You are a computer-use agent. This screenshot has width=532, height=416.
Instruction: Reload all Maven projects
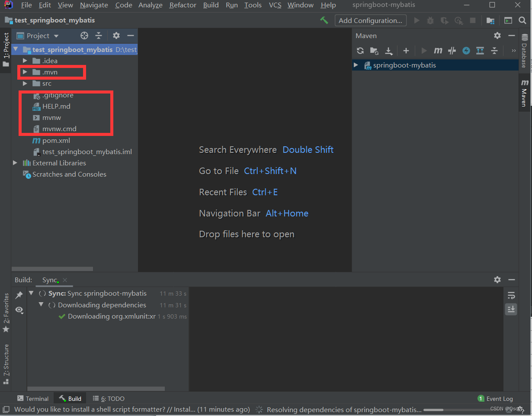(x=360, y=51)
